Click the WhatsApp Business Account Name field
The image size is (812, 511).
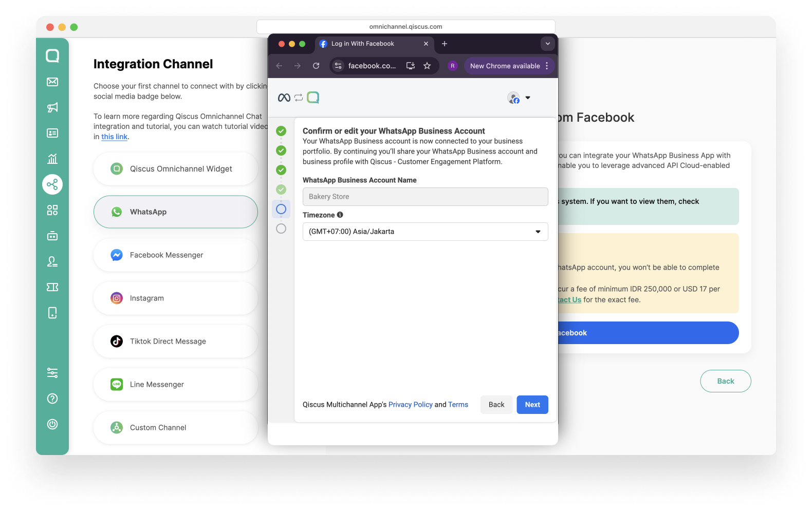(425, 197)
